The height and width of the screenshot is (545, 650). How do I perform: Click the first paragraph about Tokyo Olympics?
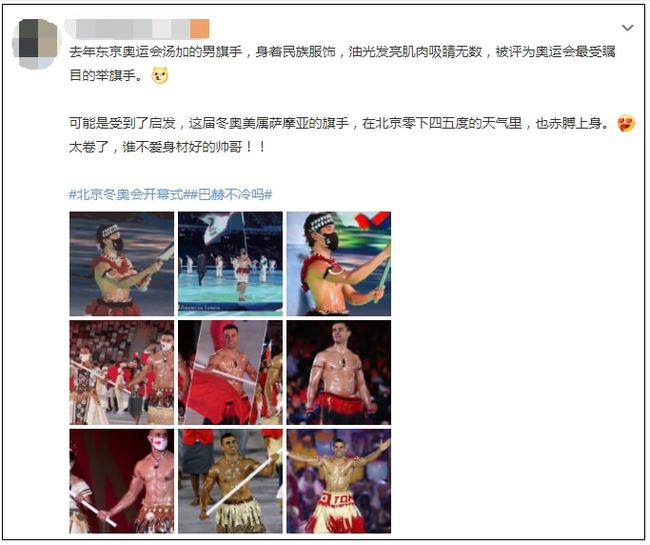[x=342, y=64]
